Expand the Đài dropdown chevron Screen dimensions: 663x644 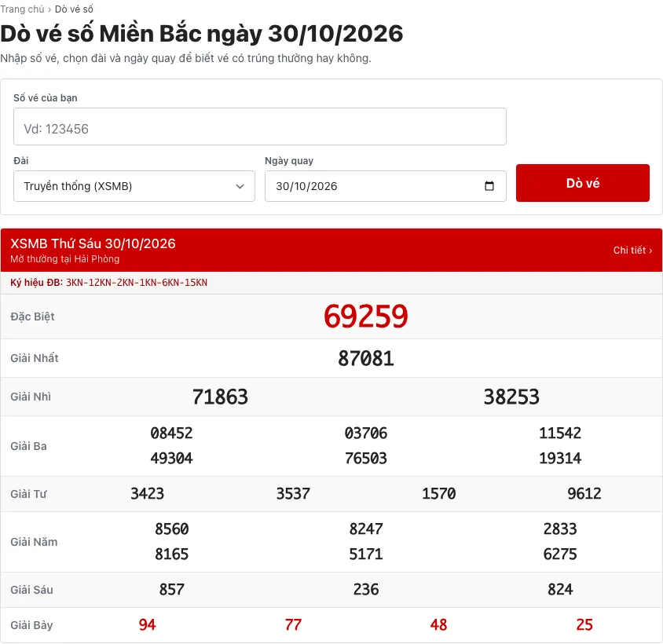coord(240,186)
